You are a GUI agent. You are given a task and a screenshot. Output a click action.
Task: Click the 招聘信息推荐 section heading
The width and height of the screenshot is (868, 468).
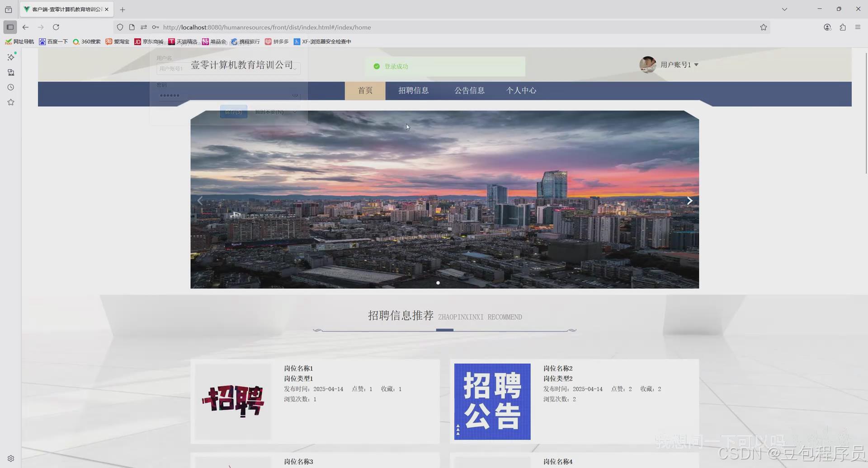point(401,316)
